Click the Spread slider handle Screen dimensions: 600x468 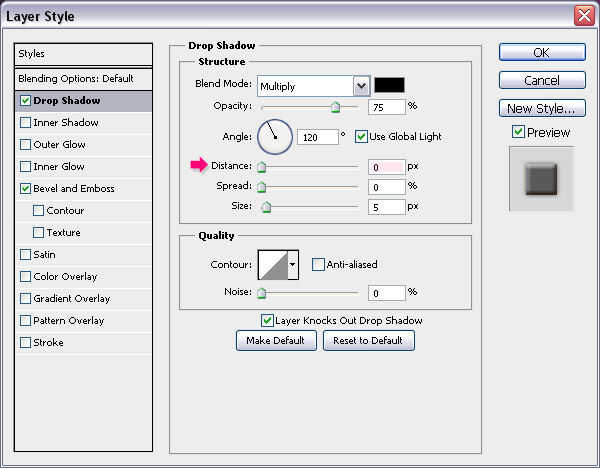click(x=261, y=187)
